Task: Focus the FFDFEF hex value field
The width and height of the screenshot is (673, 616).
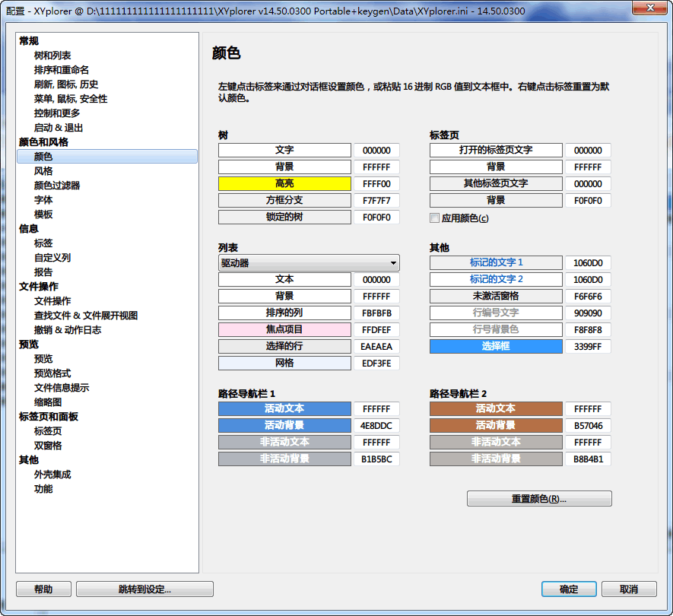Action: [x=376, y=330]
